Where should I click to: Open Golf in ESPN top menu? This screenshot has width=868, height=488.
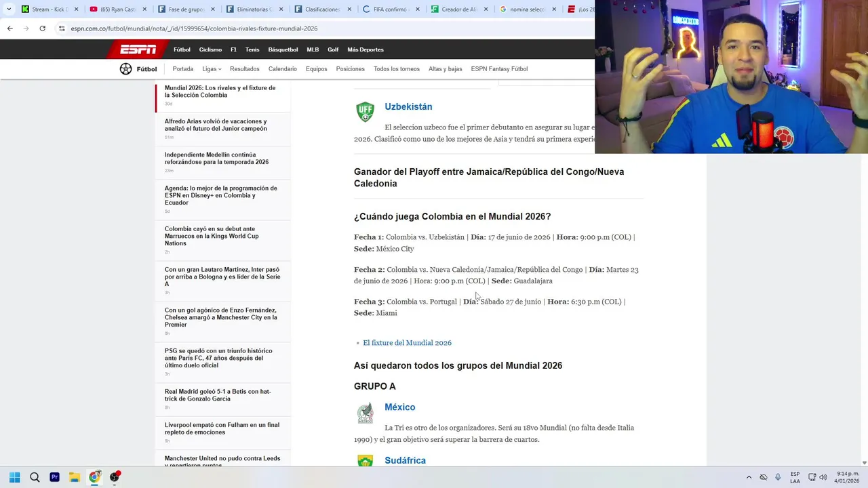click(x=333, y=49)
